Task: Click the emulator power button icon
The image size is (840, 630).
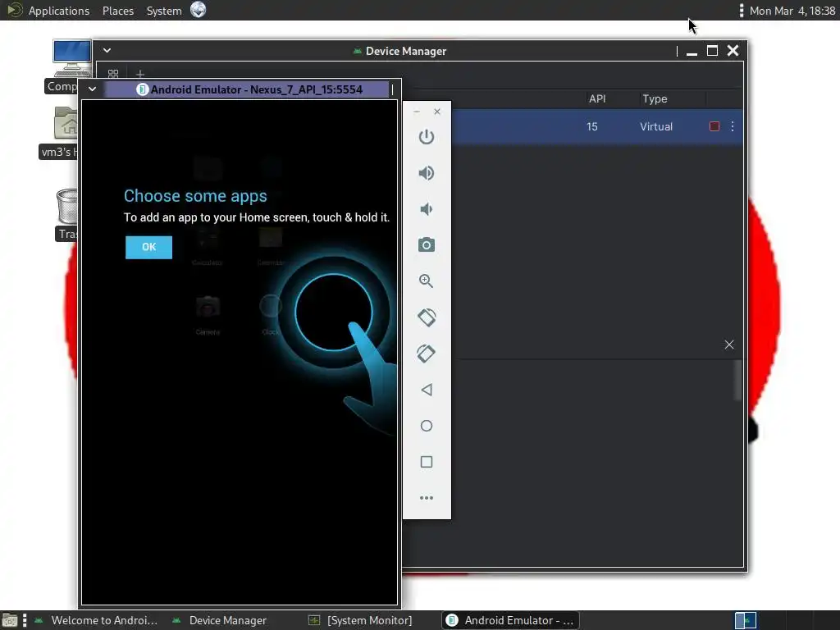Action: pyautogui.click(x=427, y=137)
